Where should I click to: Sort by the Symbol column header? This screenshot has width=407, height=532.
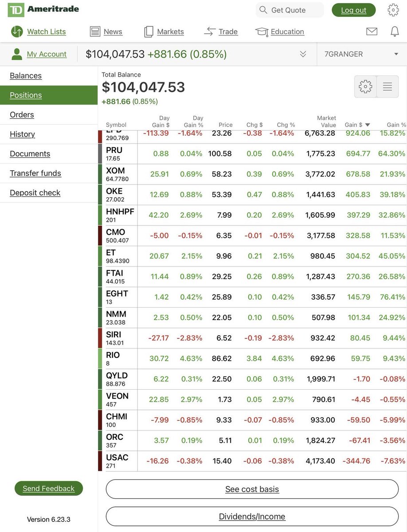point(116,125)
